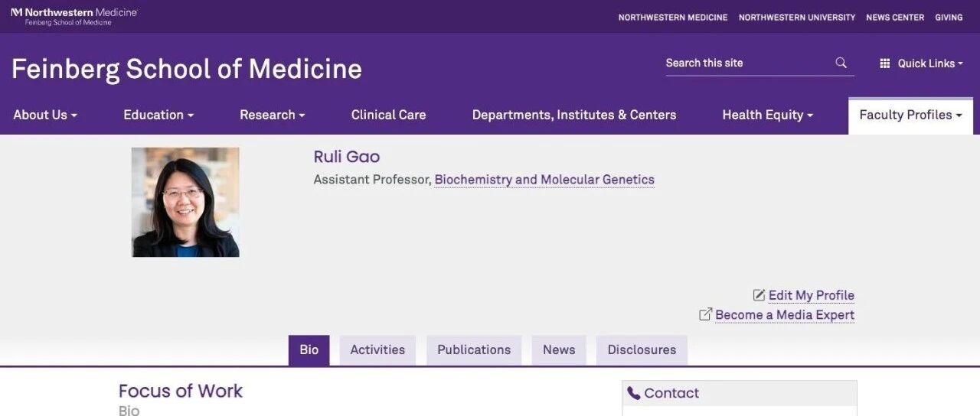
Task: Click the search magnifier icon
Action: coord(841,63)
